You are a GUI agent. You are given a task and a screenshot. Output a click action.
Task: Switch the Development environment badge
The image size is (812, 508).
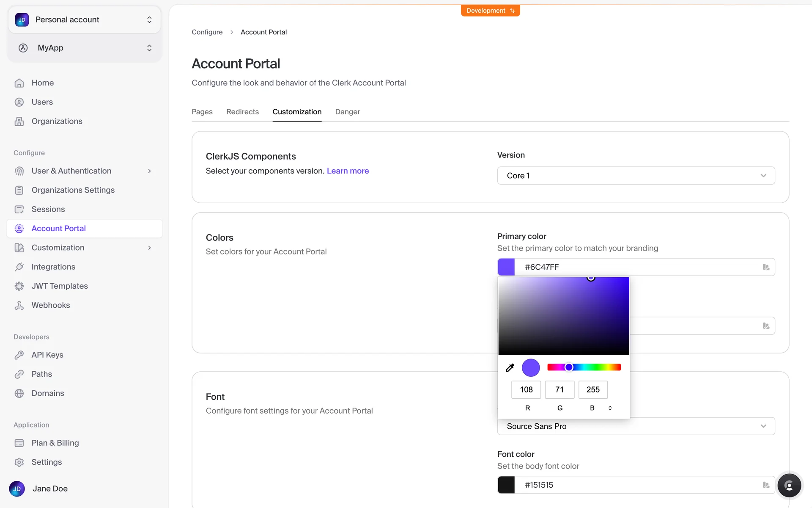pos(490,11)
